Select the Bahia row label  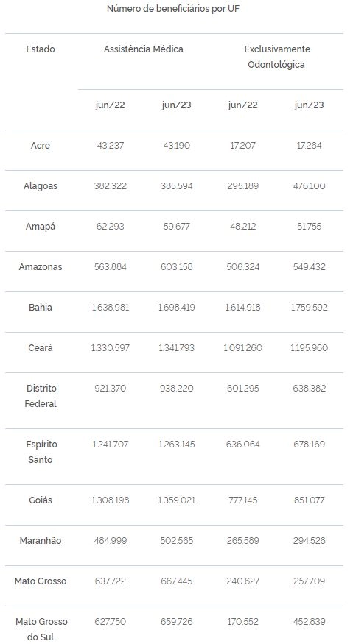pyautogui.click(x=41, y=307)
